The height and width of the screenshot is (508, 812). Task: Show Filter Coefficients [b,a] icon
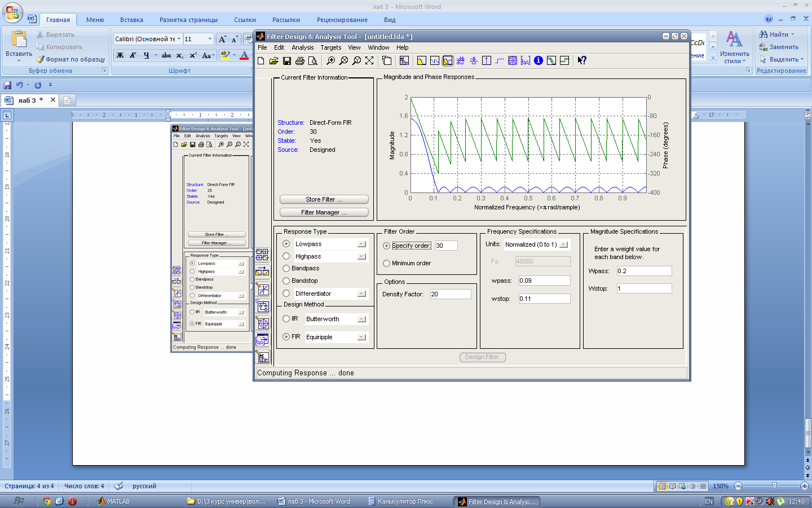526,60
